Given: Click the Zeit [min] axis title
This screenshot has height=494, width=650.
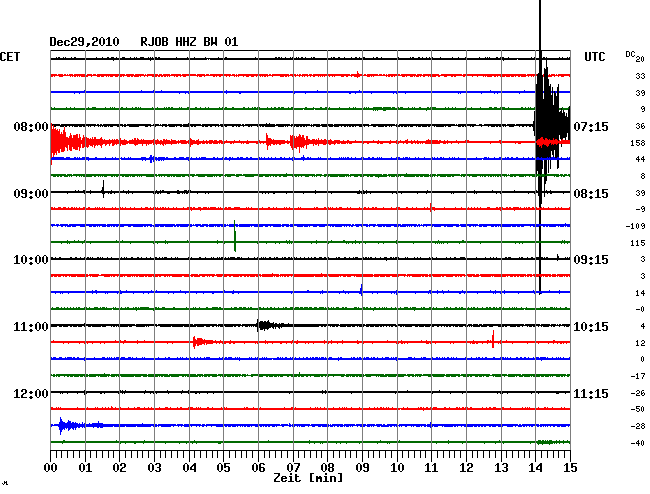Looking at the screenshot, I should (x=308, y=478).
